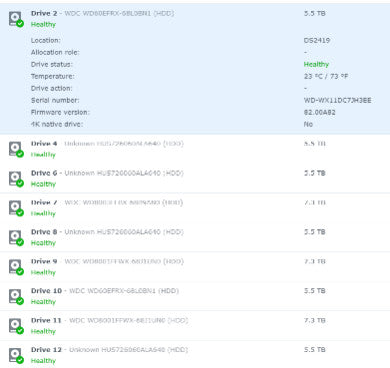Click the Drive 4 disk icon
The height and width of the screenshot is (368, 390).
16,149
